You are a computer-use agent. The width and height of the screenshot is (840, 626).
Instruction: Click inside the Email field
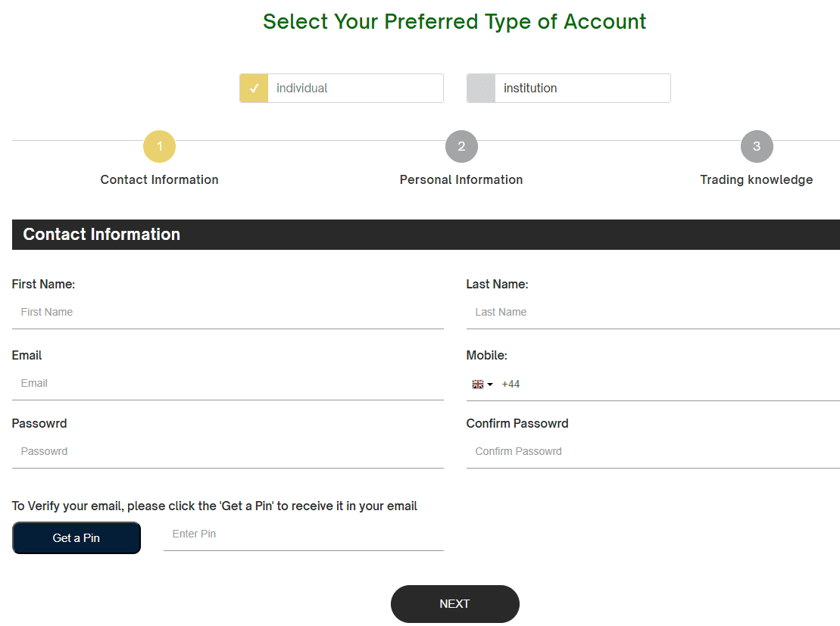(x=227, y=382)
